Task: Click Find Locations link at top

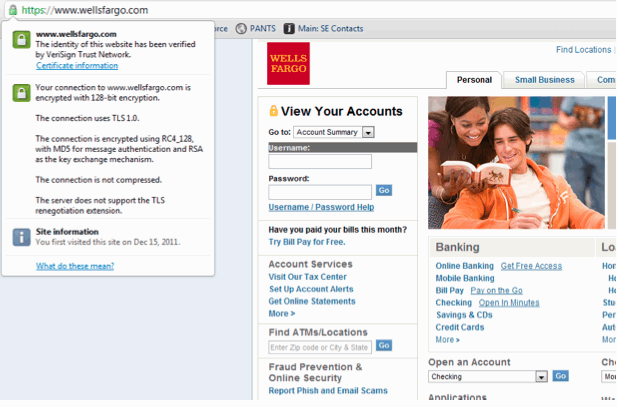Action: pyautogui.click(x=583, y=50)
